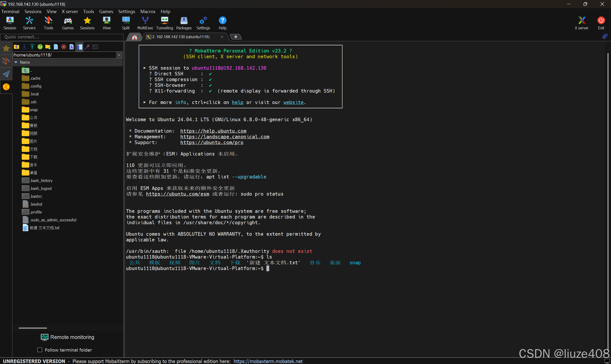Image resolution: width=611 pixels, height=364 pixels.
Task: Open the Packages toolbar button
Action: [x=184, y=23]
